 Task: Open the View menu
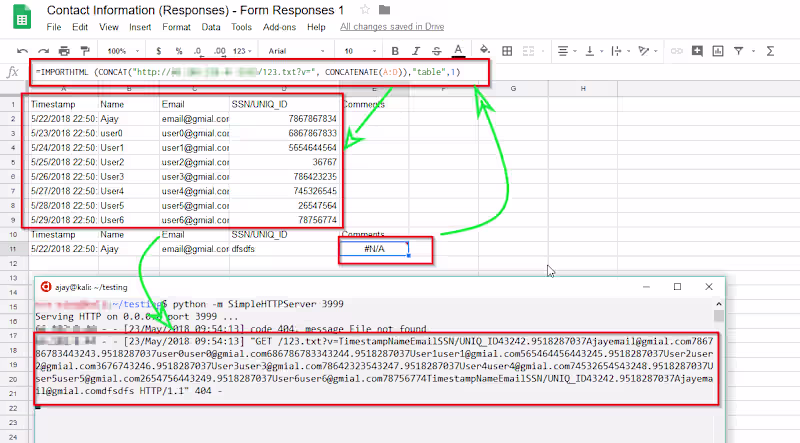(109, 27)
